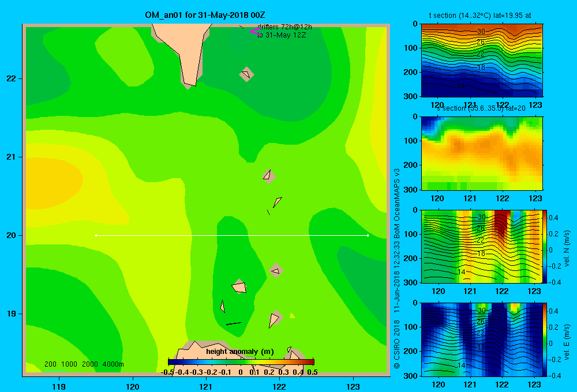
Task: Click the '30' contour label in the vel. E panel
Action: (481, 310)
